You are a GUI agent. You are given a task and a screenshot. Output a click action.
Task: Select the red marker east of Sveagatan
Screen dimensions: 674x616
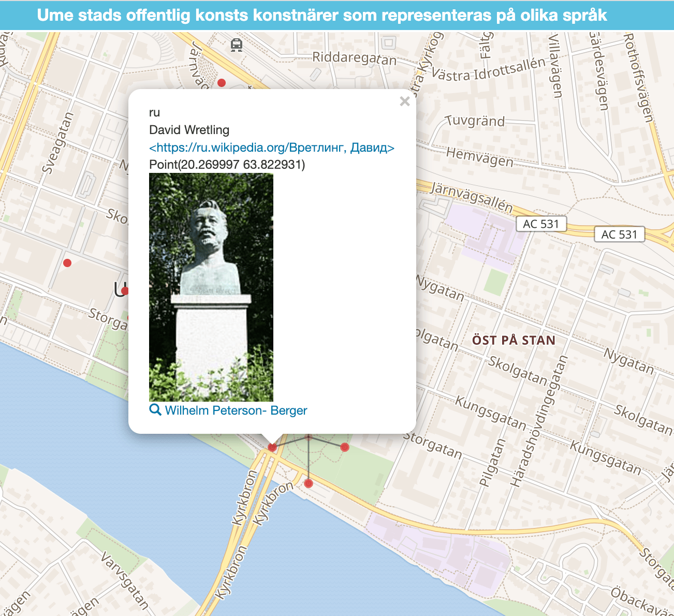click(x=67, y=263)
